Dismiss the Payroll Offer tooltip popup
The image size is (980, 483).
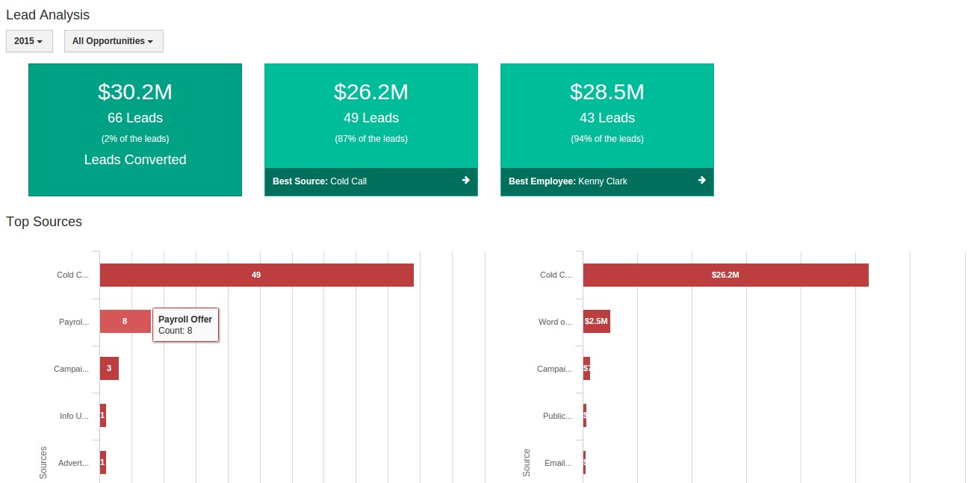pos(185,324)
